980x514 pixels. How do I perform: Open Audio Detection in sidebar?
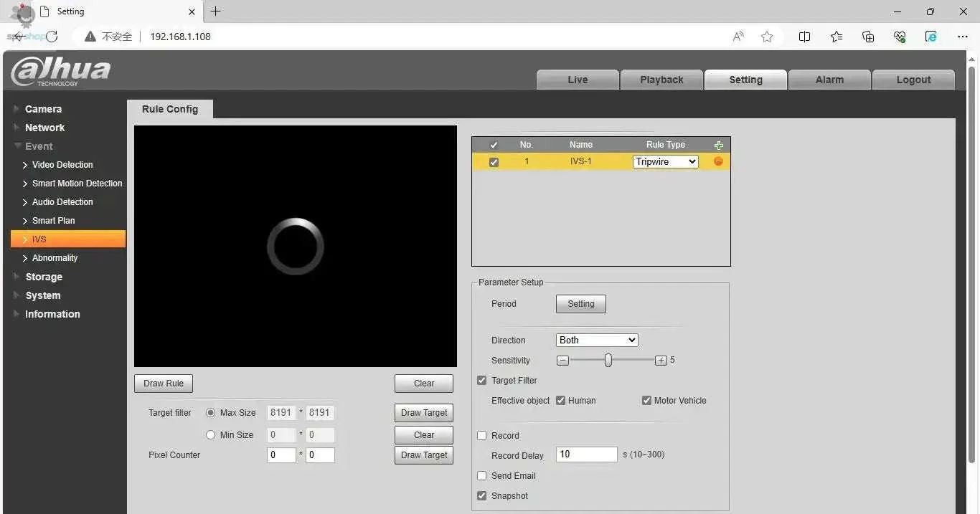62,202
